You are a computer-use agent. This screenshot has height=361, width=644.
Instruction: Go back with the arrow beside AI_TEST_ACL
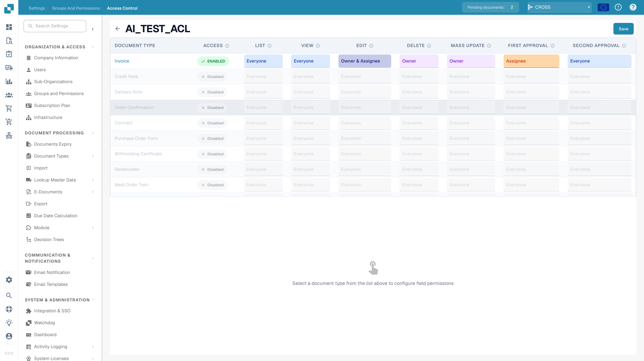[x=118, y=29]
